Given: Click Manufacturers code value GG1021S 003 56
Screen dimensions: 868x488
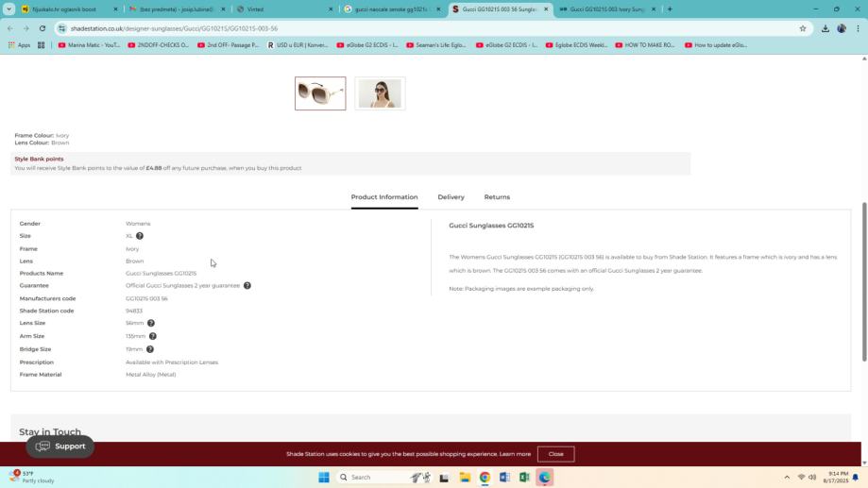Looking at the screenshot, I should [146, 298].
